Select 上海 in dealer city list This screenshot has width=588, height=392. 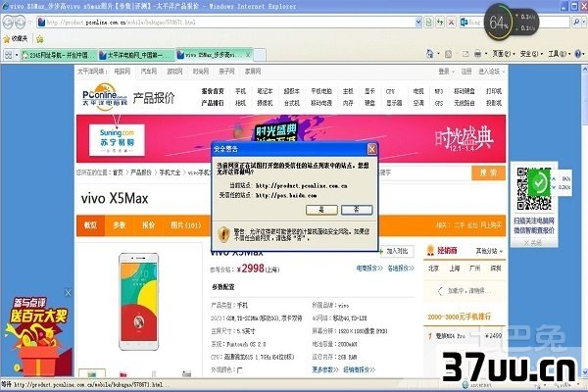pyautogui.click(x=454, y=269)
